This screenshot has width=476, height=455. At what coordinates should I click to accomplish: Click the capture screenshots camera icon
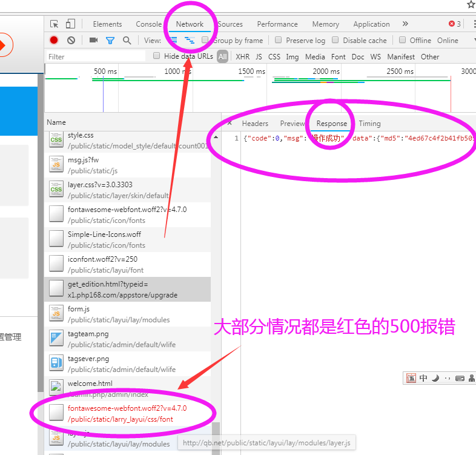[x=93, y=41]
